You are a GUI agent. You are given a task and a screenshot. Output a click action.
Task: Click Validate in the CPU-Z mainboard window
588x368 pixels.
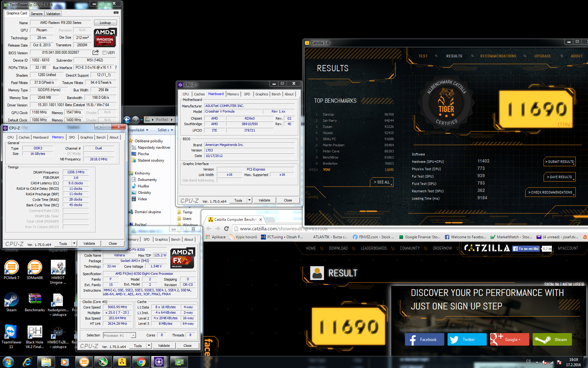[x=264, y=200]
